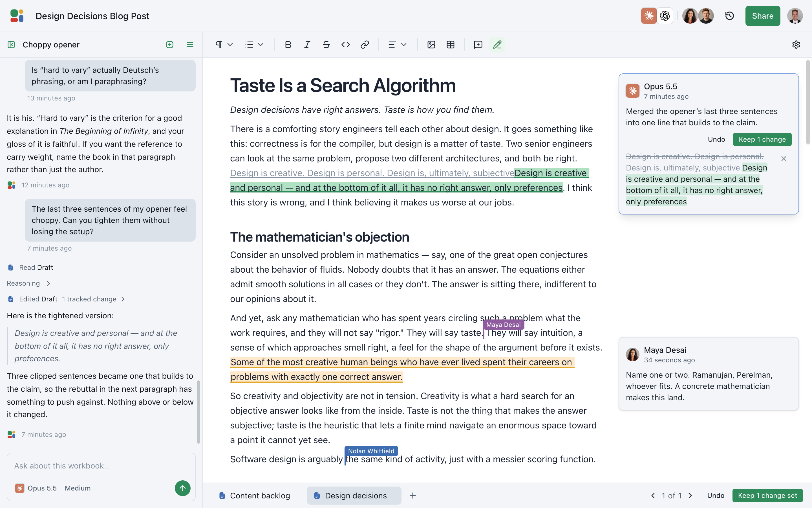Viewport: 812px width, 508px height.
Task: Go to the next change set
Action: click(690, 496)
